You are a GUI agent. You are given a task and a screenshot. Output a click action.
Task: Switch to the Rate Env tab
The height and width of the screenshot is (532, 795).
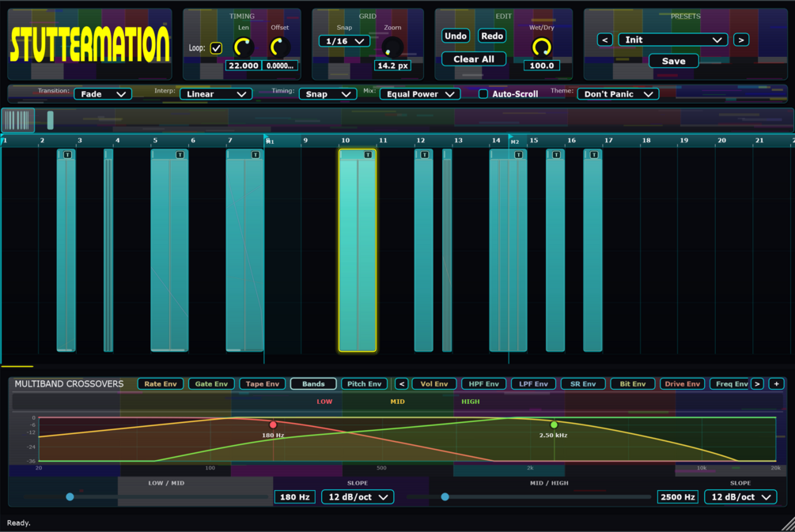(161, 384)
